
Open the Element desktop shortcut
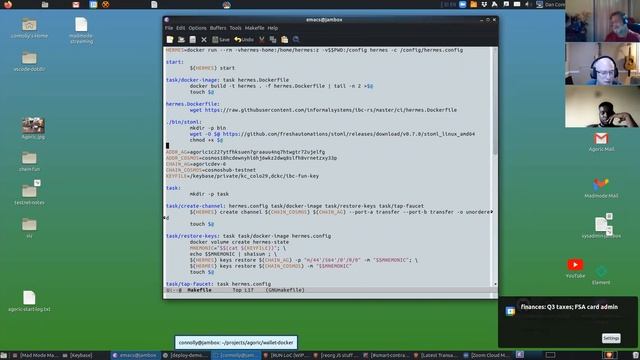[601, 275]
